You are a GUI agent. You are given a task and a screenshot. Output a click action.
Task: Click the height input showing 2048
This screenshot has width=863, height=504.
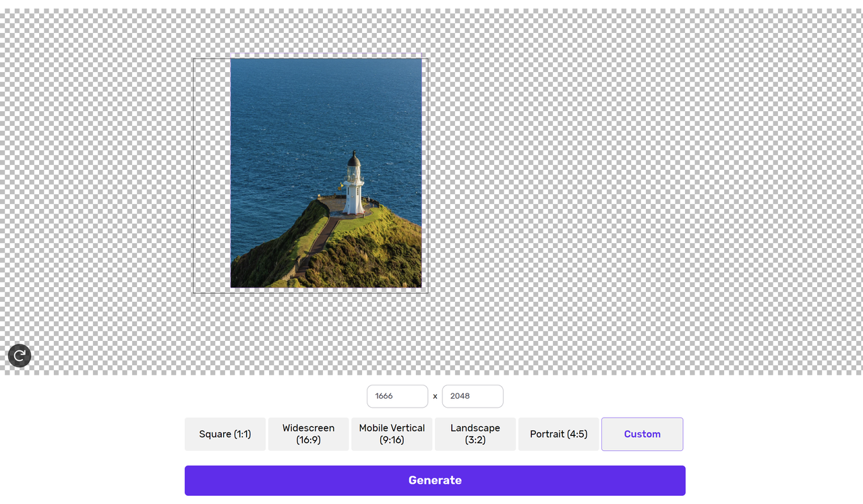coord(472,396)
